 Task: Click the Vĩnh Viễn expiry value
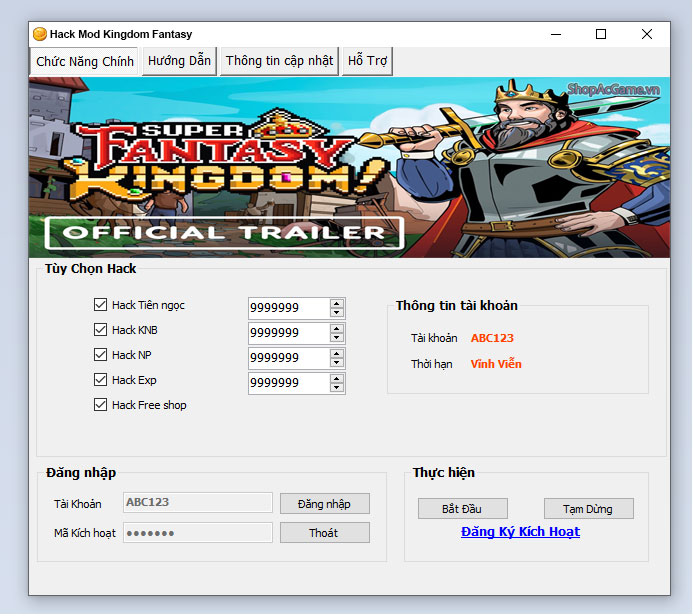[x=496, y=364]
